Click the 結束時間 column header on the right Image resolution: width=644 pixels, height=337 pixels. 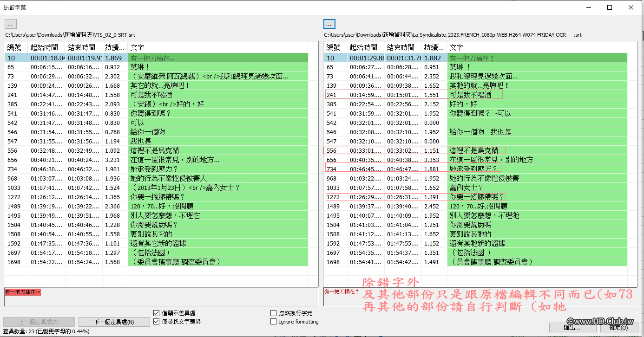402,47
